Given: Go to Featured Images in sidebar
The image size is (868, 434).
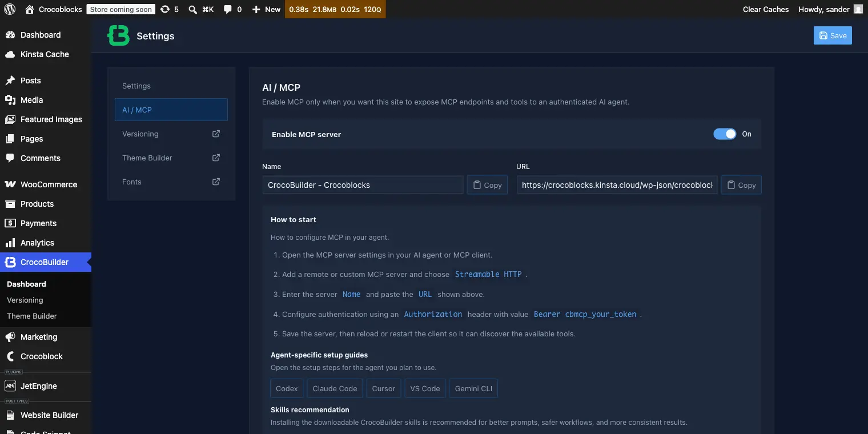Looking at the screenshot, I should click(46, 119).
